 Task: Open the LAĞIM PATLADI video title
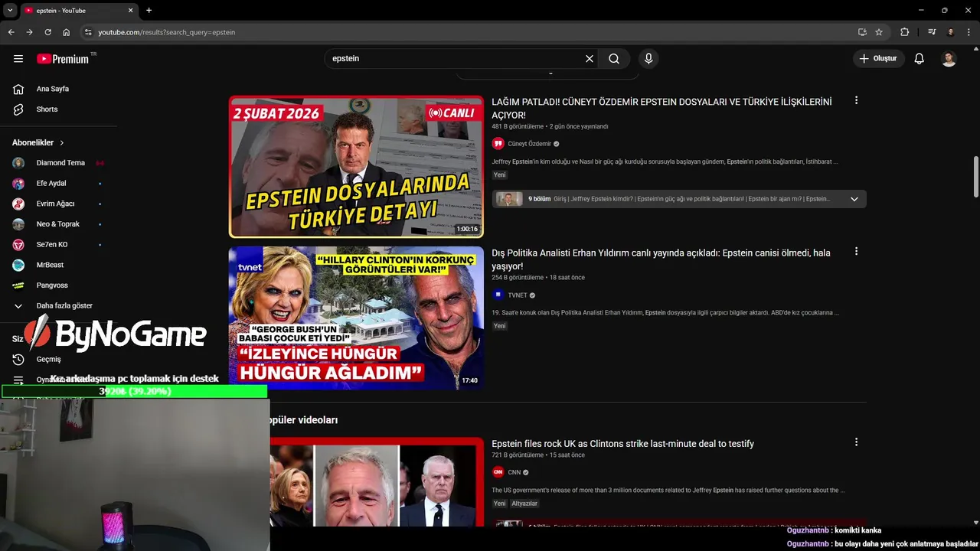(661, 109)
